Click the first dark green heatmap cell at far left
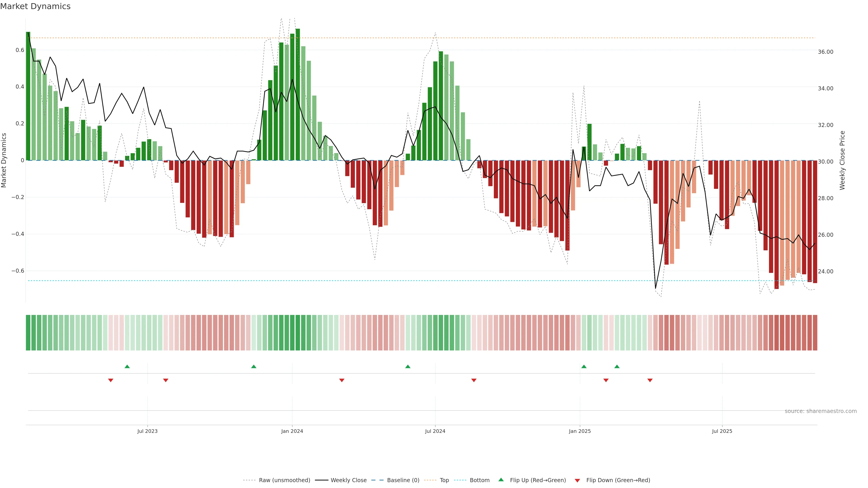 [28, 332]
